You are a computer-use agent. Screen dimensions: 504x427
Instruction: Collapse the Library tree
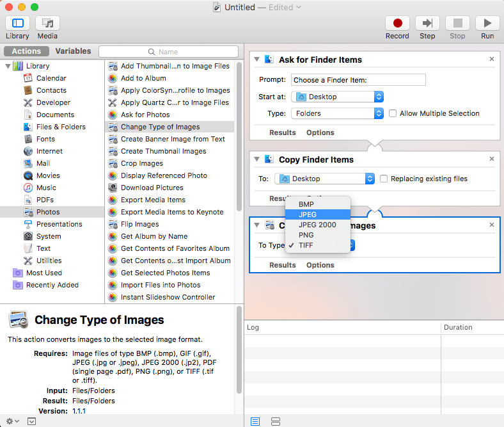[x=8, y=67]
